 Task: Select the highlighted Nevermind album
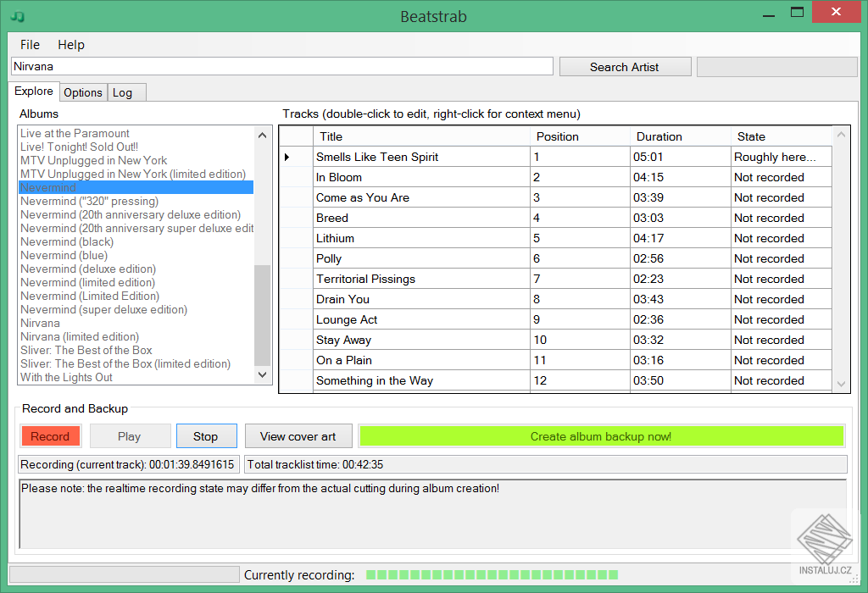[136, 187]
